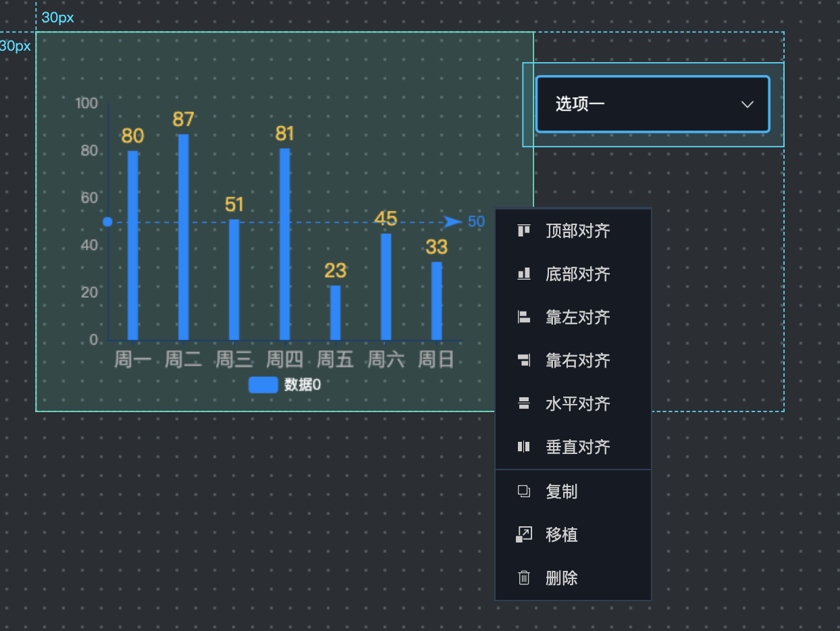Click the copy icon beside 复制

click(523, 491)
